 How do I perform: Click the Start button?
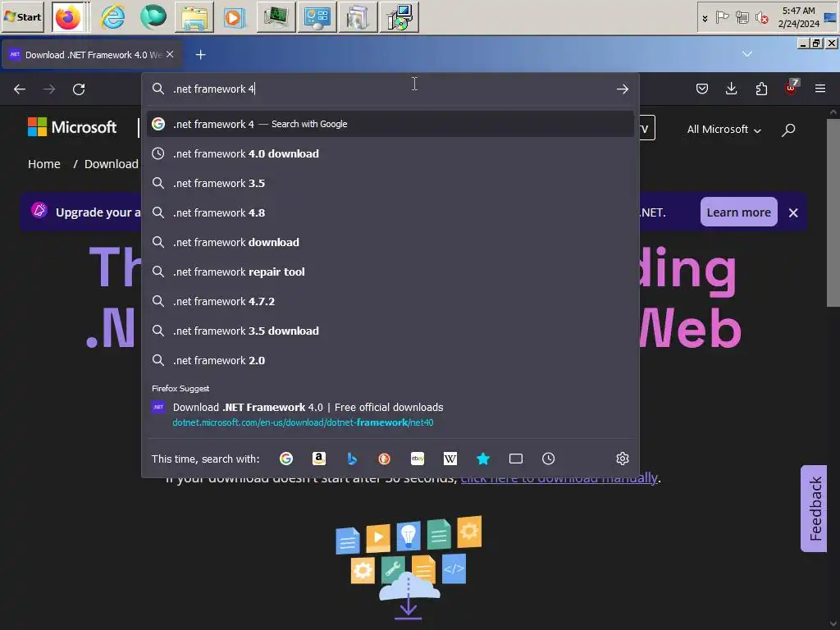pos(22,16)
